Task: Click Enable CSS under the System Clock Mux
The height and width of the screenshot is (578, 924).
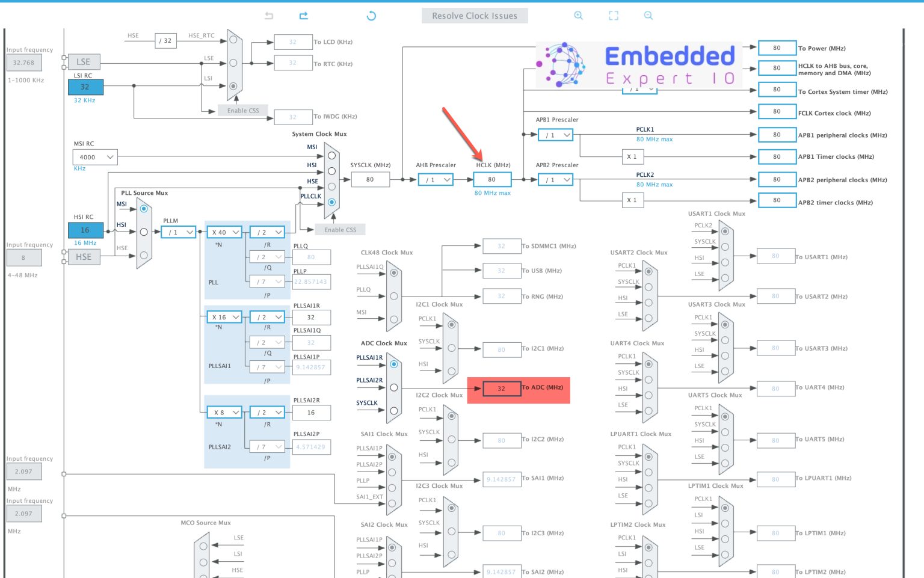Action: (340, 229)
